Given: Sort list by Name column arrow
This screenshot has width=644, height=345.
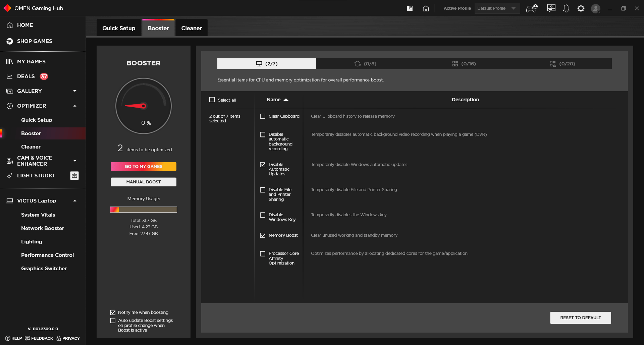Looking at the screenshot, I should (286, 100).
